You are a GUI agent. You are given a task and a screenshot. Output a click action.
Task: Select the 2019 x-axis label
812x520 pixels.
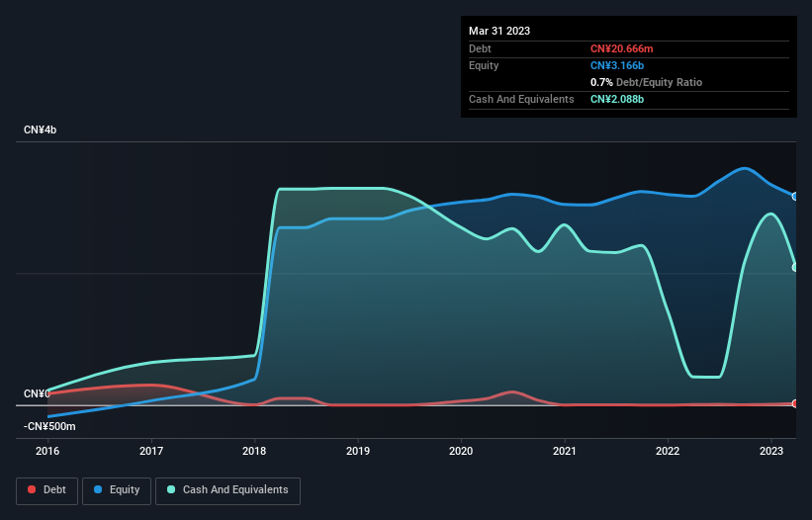pos(358,451)
